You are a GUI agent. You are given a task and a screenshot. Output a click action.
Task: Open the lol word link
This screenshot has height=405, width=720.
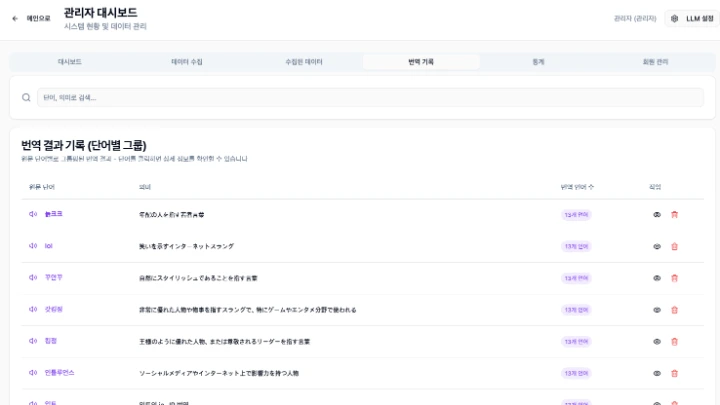point(49,246)
